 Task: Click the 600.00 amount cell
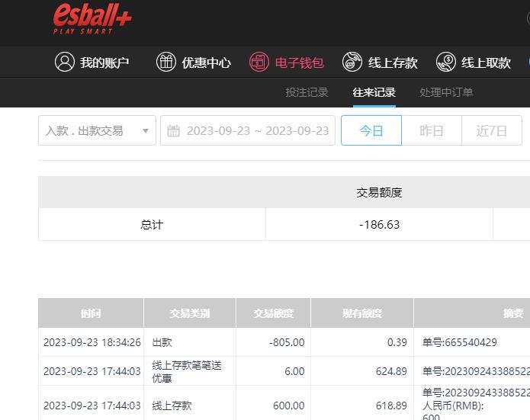click(274, 405)
